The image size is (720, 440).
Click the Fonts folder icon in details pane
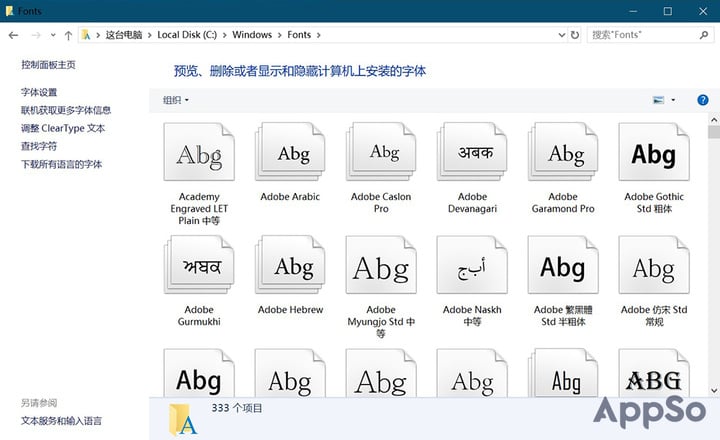pos(183,419)
